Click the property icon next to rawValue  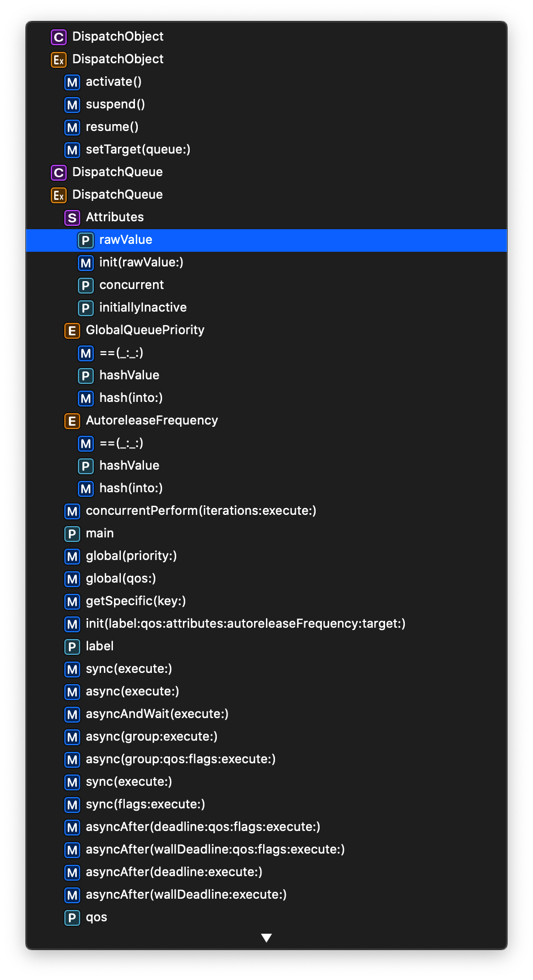click(86, 240)
